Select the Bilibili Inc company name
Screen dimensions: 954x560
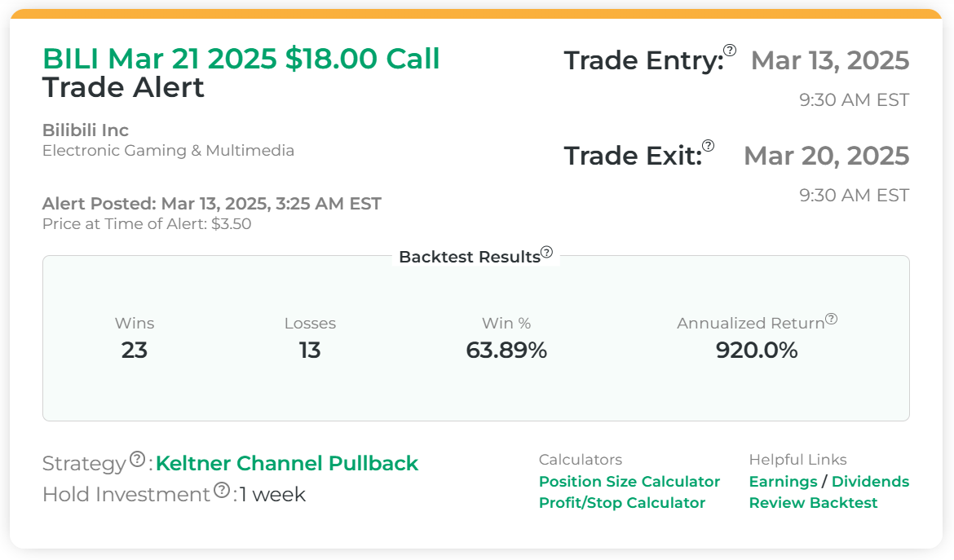(86, 130)
